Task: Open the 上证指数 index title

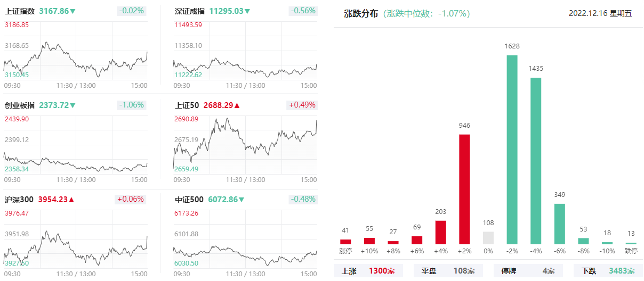Action: [20, 11]
